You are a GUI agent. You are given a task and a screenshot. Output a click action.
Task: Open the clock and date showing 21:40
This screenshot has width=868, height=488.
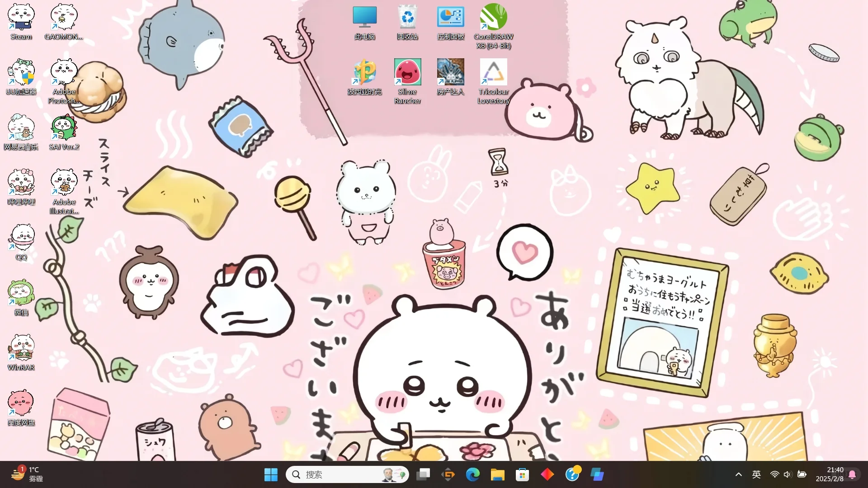point(830,474)
